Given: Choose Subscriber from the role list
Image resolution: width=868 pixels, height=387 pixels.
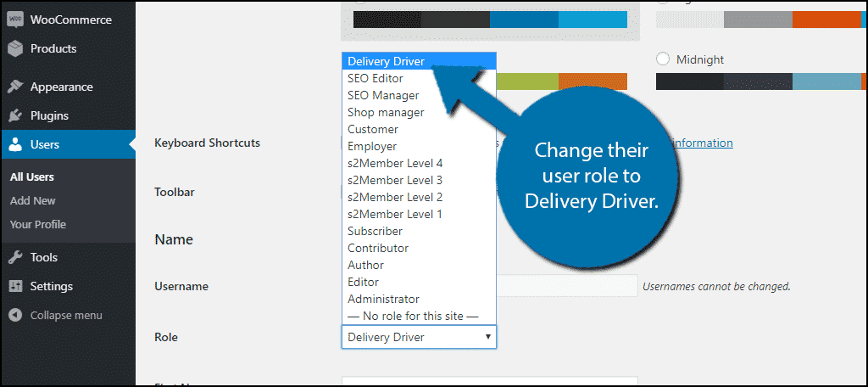Looking at the screenshot, I should [x=419, y=231].
